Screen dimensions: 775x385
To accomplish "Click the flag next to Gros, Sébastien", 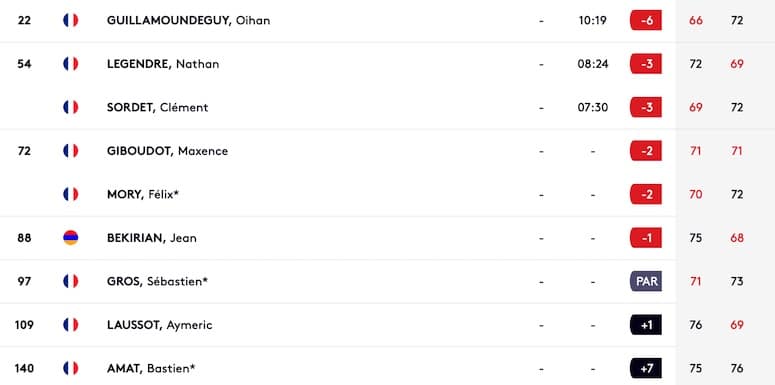I will (x=71, y=281).
